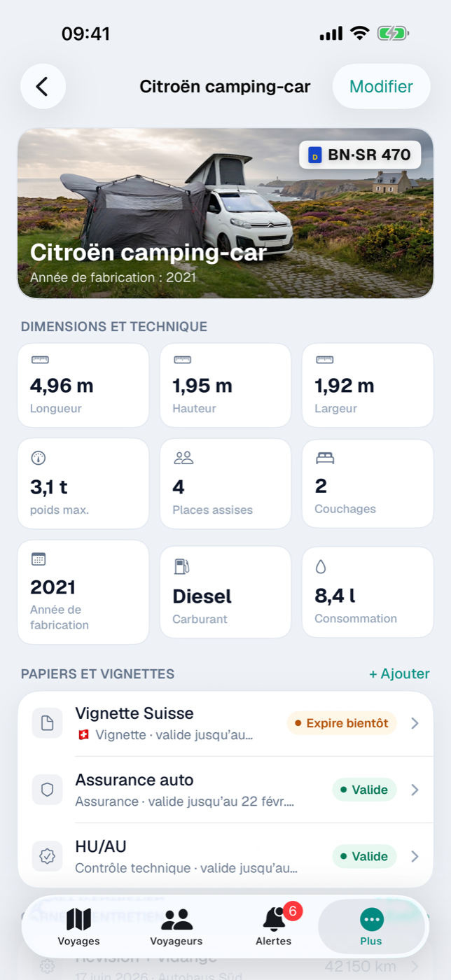Open the HU/AU title
Screen dimensions: 451x980
click(101, 846)
